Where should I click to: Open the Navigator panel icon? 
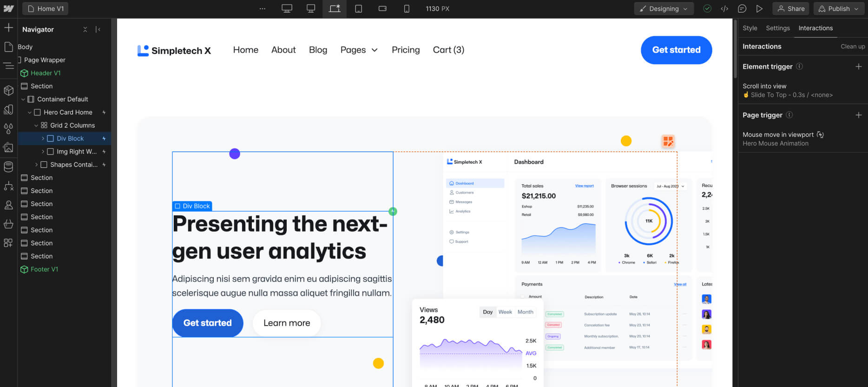8,66
